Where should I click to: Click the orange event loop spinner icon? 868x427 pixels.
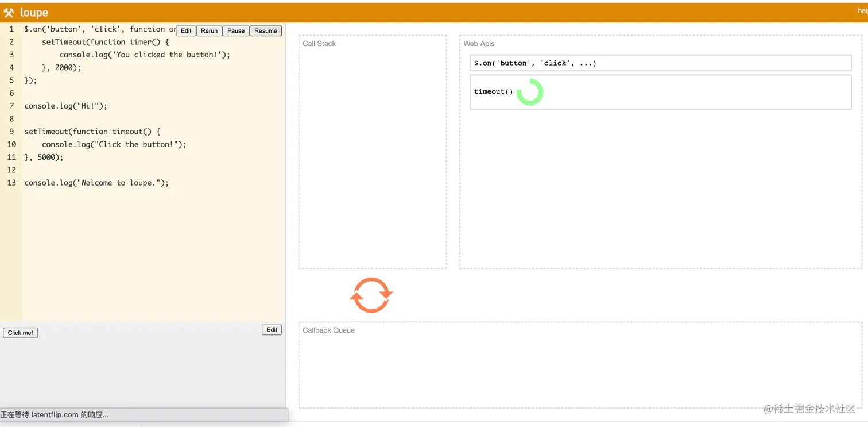pyautogui.click(x=371, y=295)
